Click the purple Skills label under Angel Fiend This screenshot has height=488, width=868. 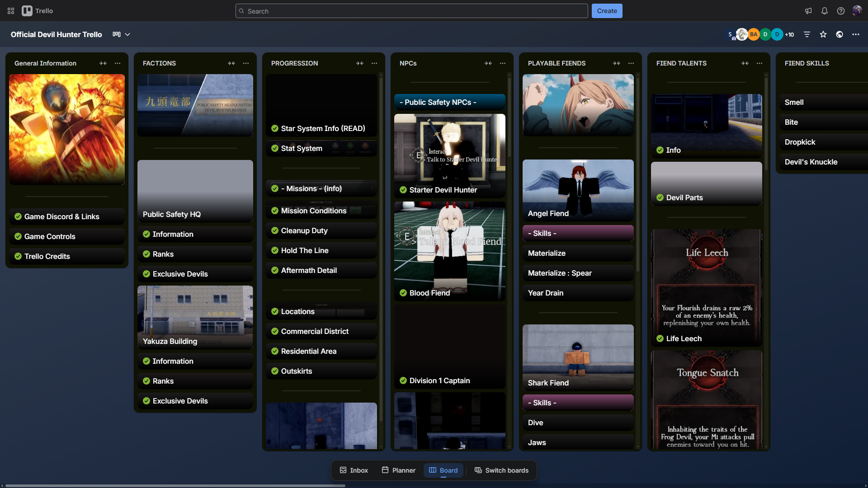click(578, 233)
